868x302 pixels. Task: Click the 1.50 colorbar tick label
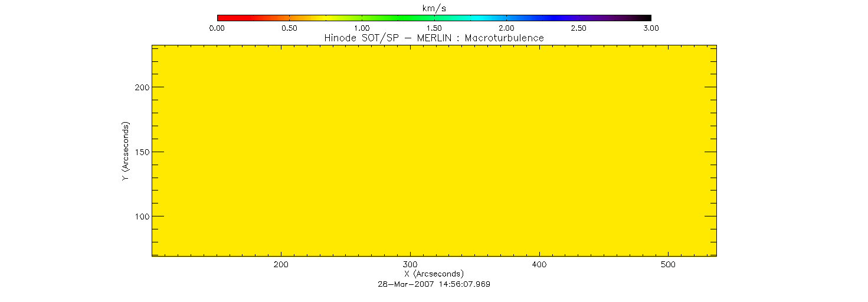click(x=434, y=28)
